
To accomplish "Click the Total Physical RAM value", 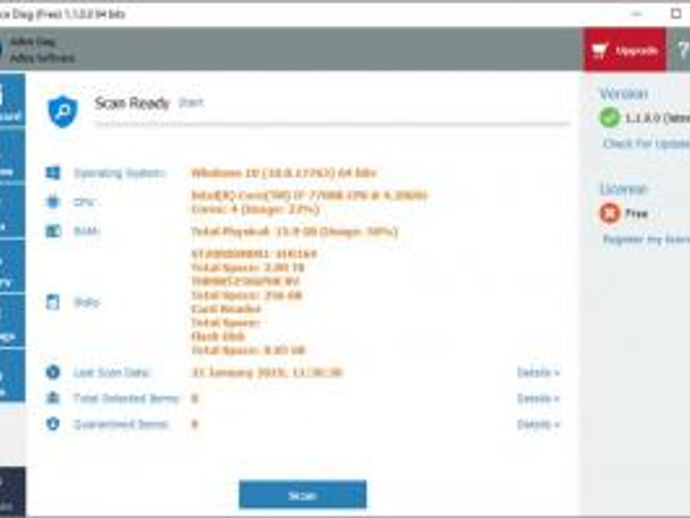I will point(294,231).
